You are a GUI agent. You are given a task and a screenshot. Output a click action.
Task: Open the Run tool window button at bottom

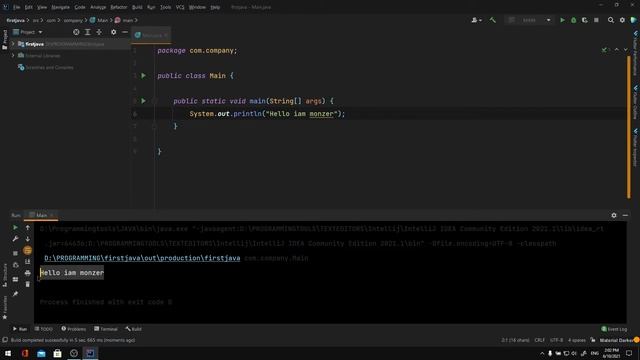click(20, 329)
